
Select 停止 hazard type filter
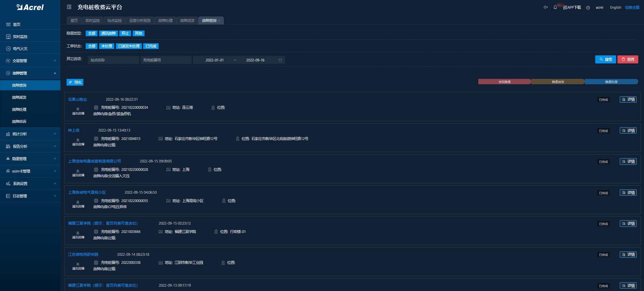click(125, 33)
